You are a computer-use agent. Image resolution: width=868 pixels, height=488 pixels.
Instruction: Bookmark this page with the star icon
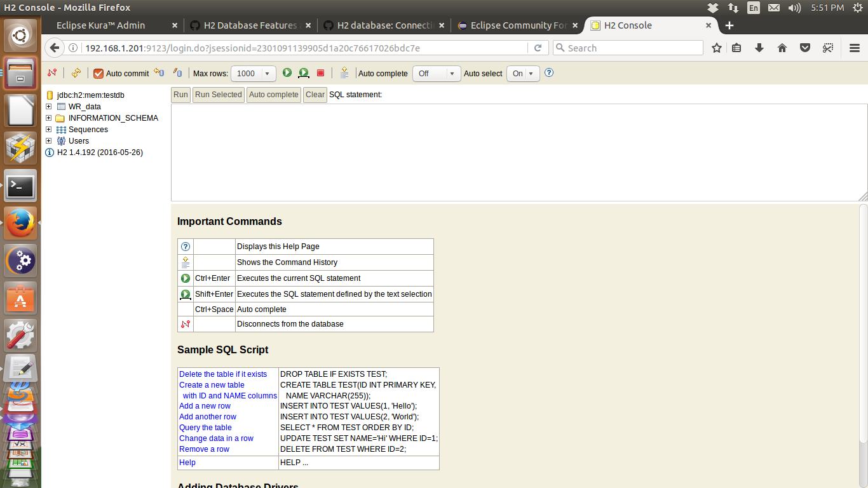click(717, 48)
